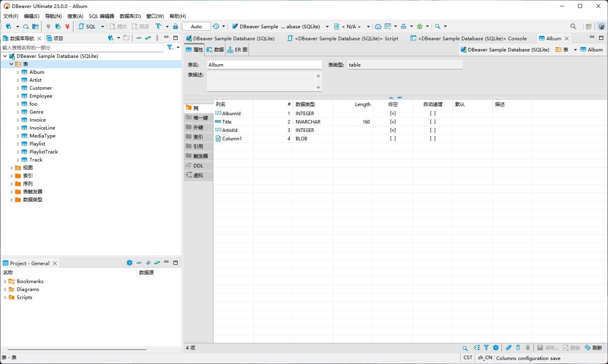Open the dashboard gauge icon in toolbar
The width and height of the screenshot is (608, 364).
(x=378, y=26)
